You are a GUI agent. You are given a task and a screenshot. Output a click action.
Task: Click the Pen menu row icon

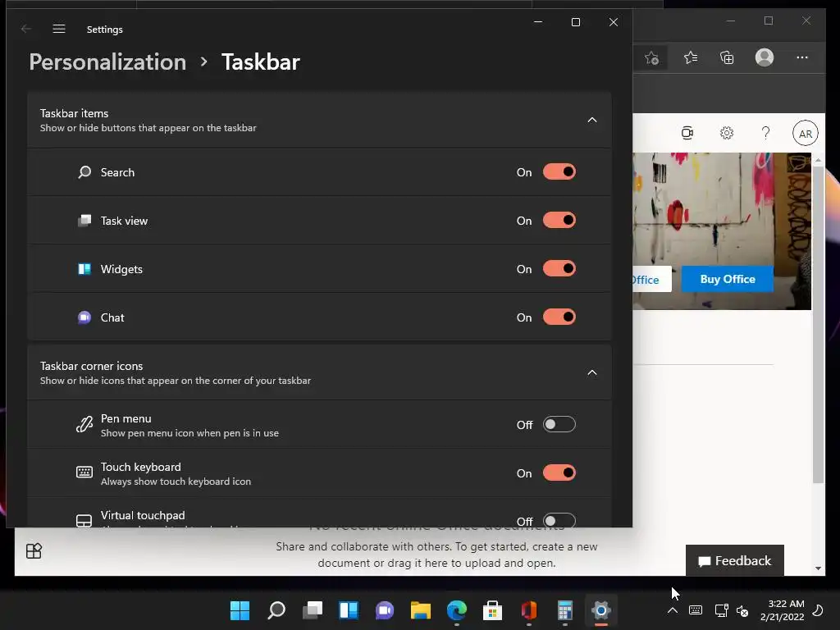coord(84,425)
